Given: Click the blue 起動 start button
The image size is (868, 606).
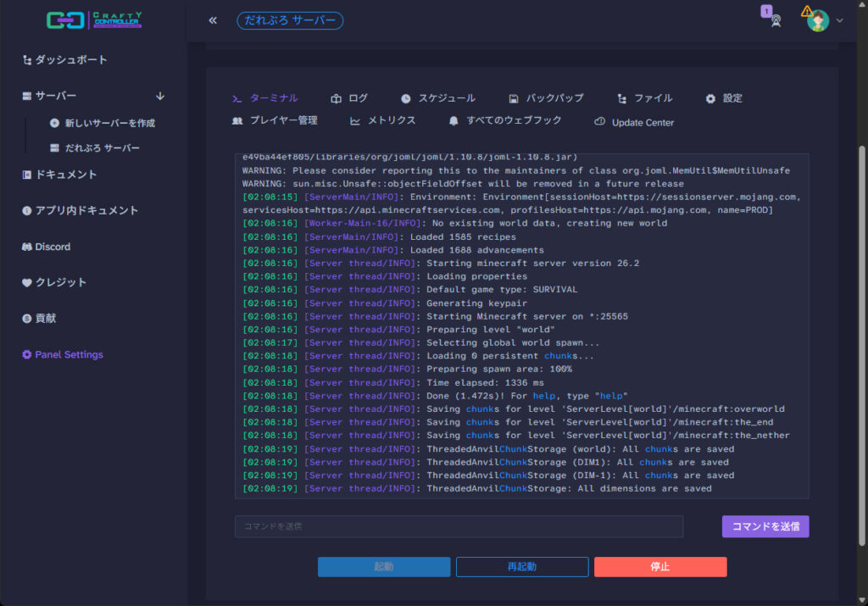Looking at the screenshot, I should point(384,567).
